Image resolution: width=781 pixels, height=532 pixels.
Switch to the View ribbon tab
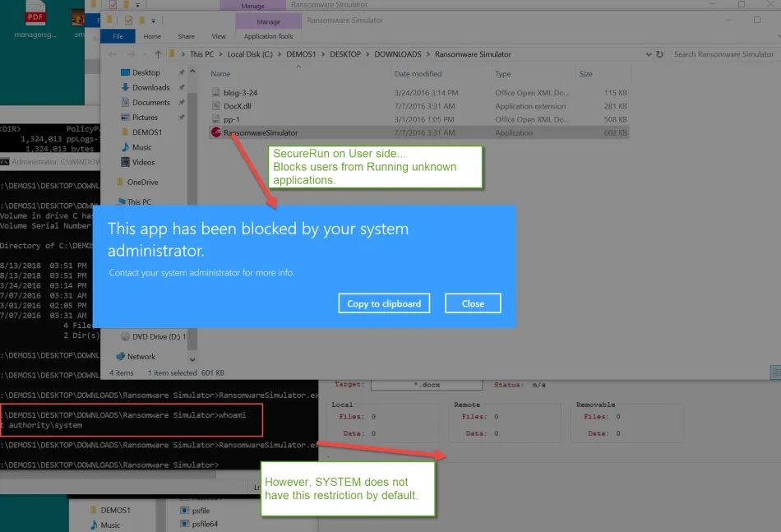click(x=219, y=36)
